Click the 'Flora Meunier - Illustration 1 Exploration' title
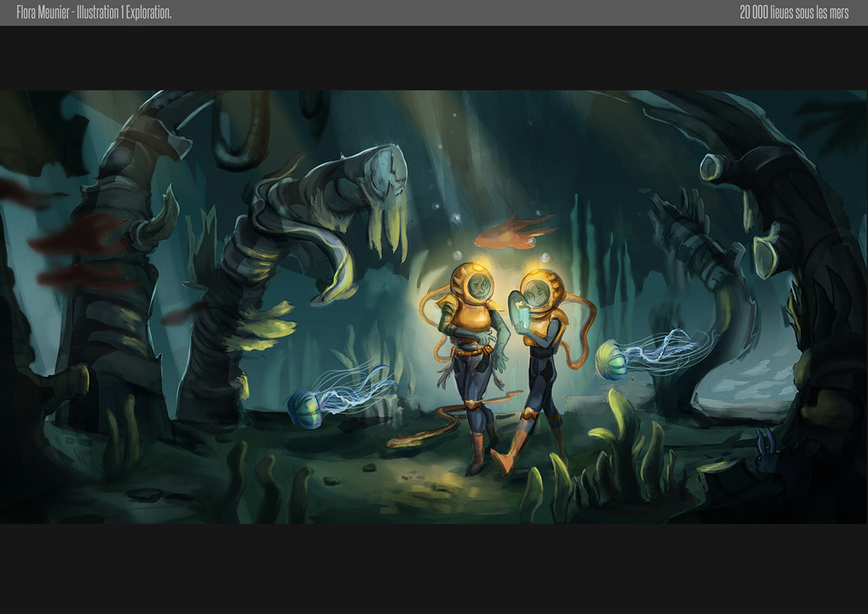The height and width of the screenshot is (614, 868). 94,13
